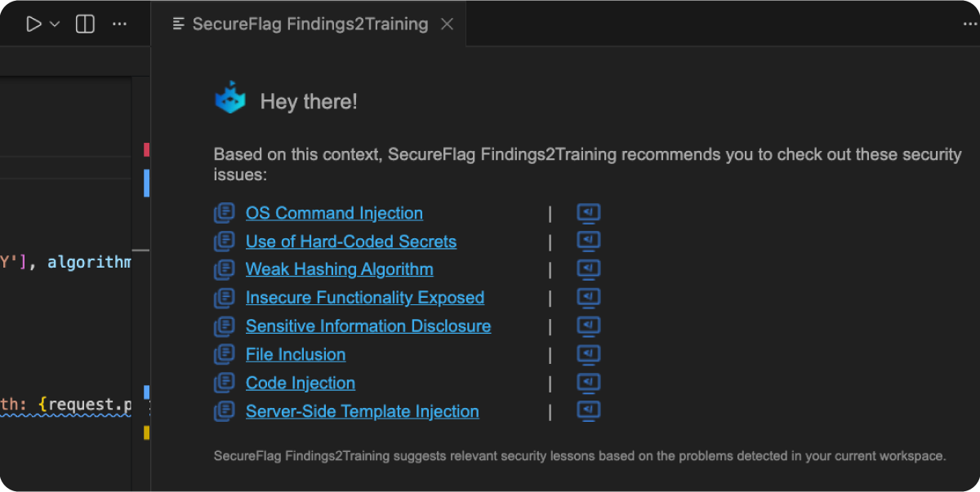980x492 pixels.
Task: Launch the exercise icon for Code Injection
Action: (x=588, y=382)
